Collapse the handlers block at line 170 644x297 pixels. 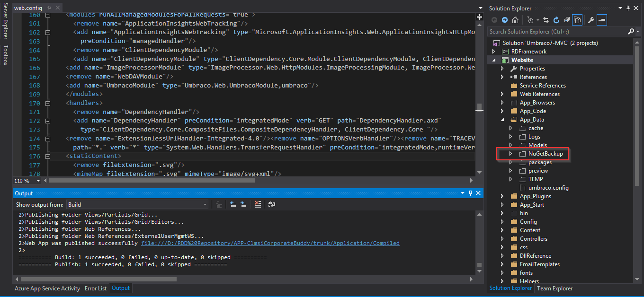coord(47,103)
